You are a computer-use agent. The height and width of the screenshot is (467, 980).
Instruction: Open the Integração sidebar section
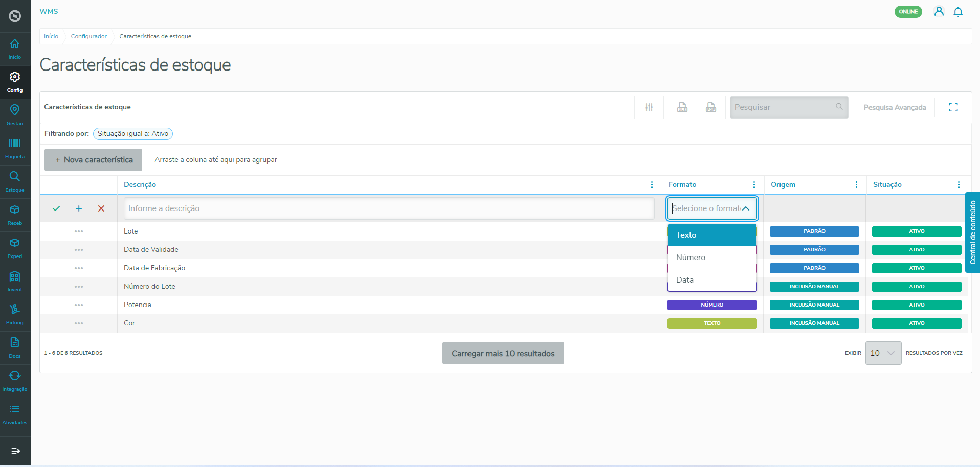coord(15,381)
